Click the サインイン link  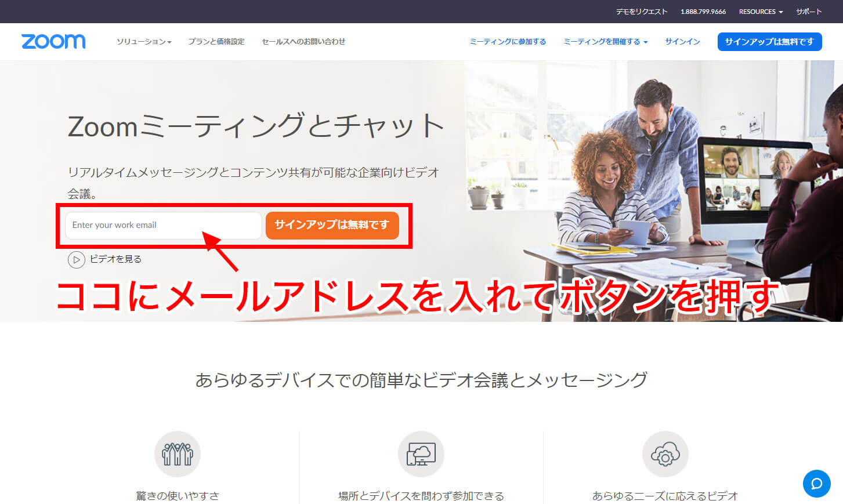682,42
